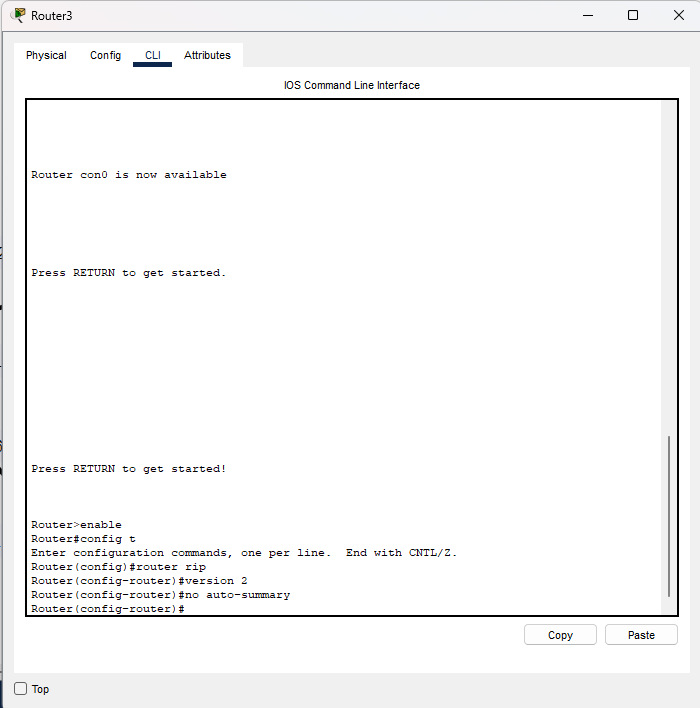
Task: Click the 'version 2' command line
Action: [x=139, y=581]
